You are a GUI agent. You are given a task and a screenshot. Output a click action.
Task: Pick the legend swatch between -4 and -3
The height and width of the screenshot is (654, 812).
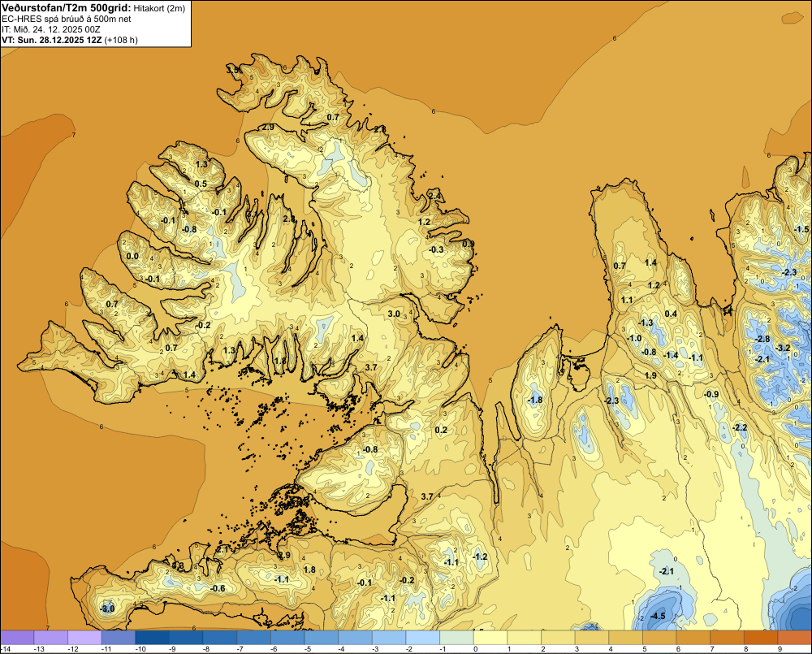click(356, 637)
